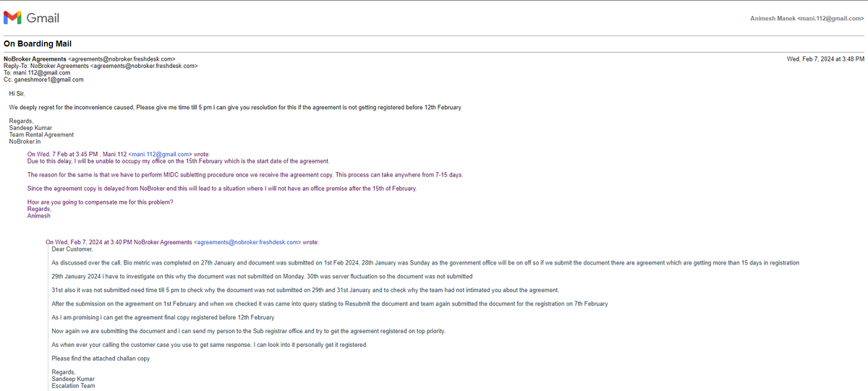The image size is (868, 391).
Task: Click the sender line "NoBroker Agreements <agreements@nobroker.freshdesk.com>"
Action: [x=90, y=59]
